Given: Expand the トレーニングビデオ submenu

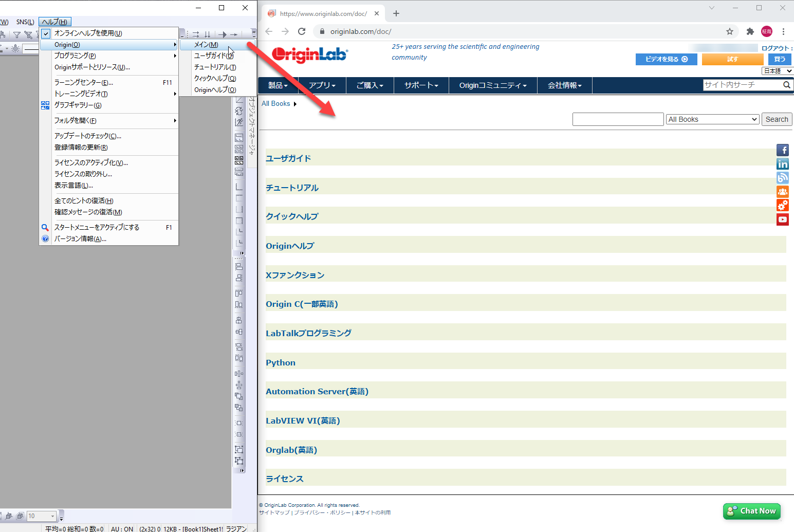Looking at the screenshot, I should (109, 94).
